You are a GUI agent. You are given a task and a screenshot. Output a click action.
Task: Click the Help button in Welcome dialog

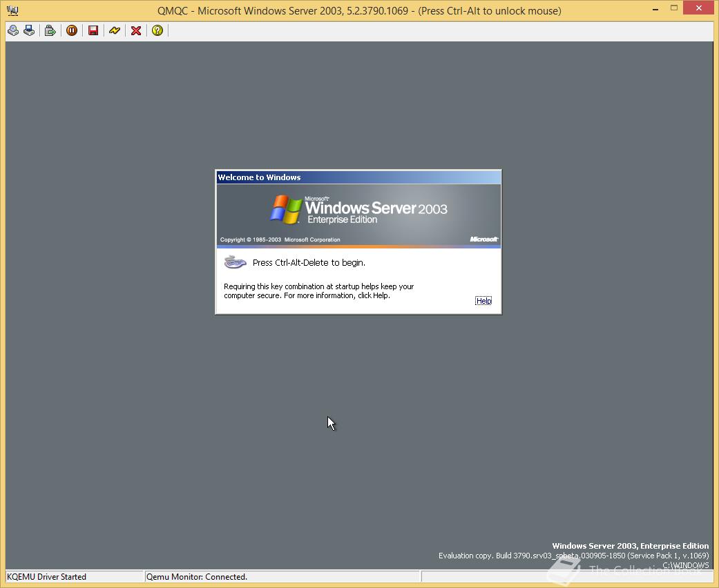tap(483, 301)
